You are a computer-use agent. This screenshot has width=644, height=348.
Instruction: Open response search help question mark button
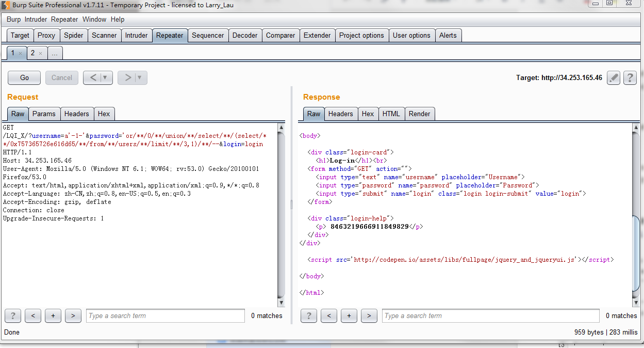pos(308,315)
